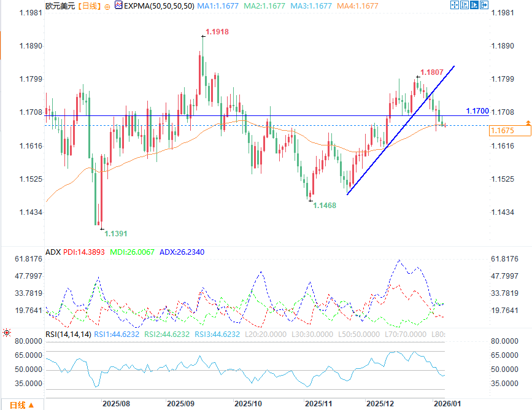The image size is (532, 410).
Task: Toggle the MA1:1.1677 line label
Action: tap(218, 6)
